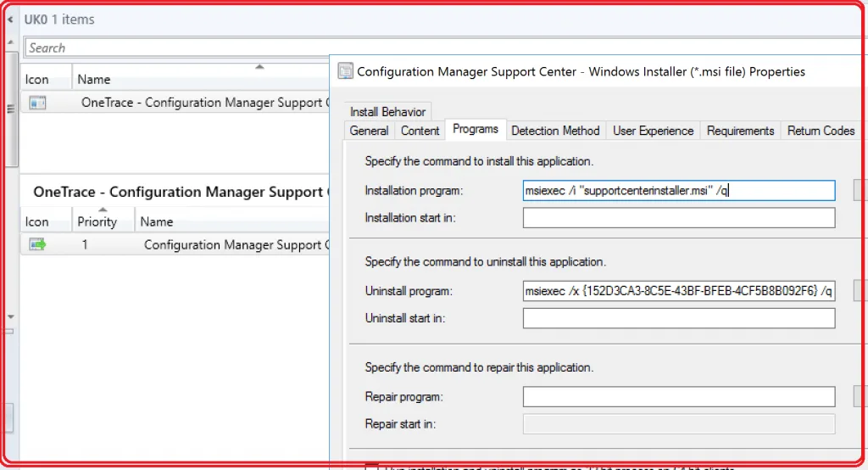
Task: Click the Uninstall program field
Action: [x=679, y=291]
